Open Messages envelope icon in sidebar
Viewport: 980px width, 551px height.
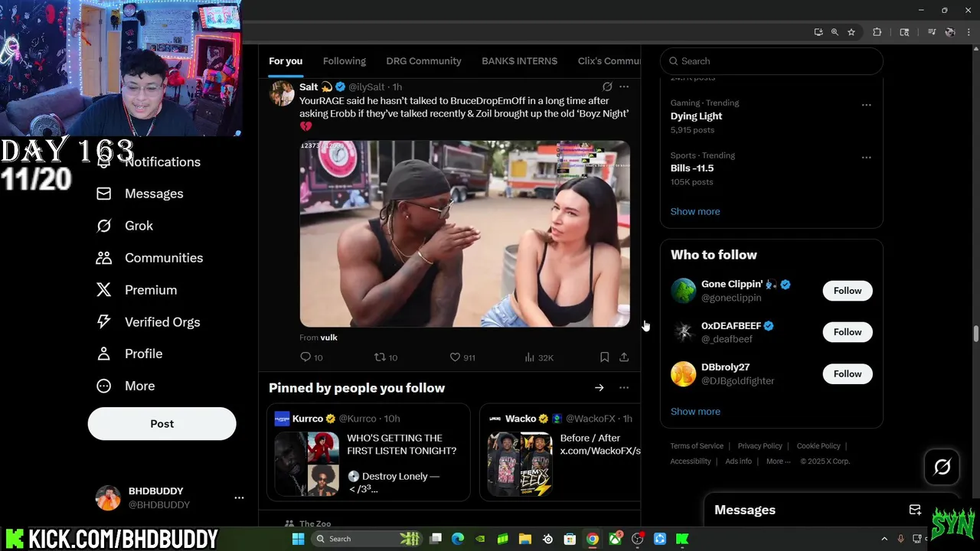pyautogui.click(x=104, y=194)
